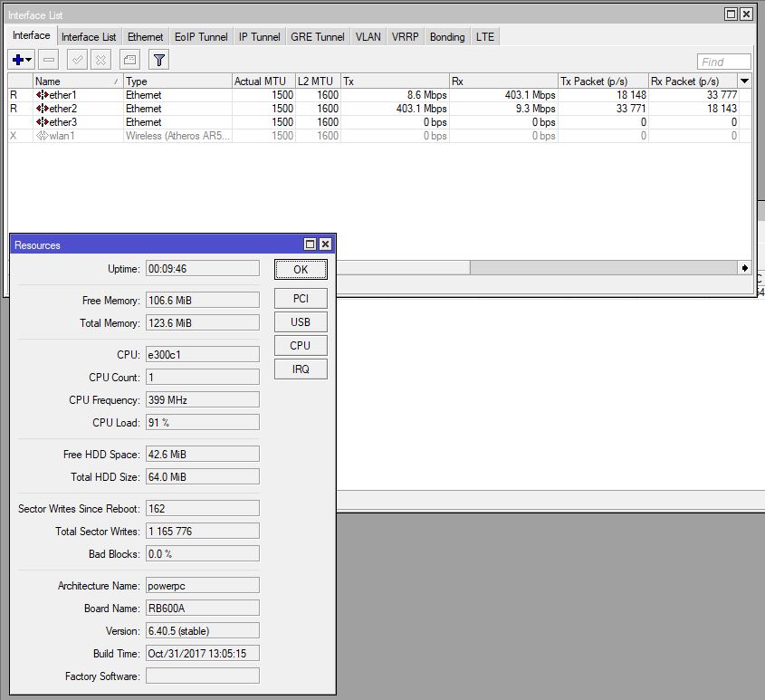Click the empty Factory Software field

click(x=203, y=676)
